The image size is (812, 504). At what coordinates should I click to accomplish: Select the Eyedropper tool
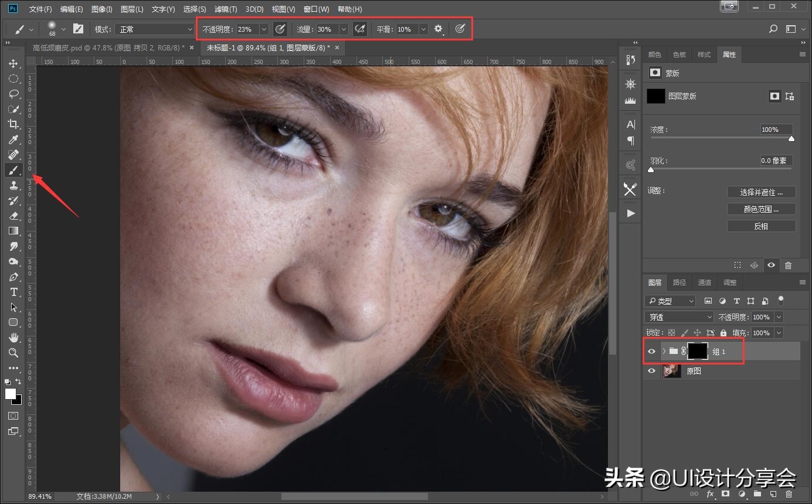tap(13, 139)
